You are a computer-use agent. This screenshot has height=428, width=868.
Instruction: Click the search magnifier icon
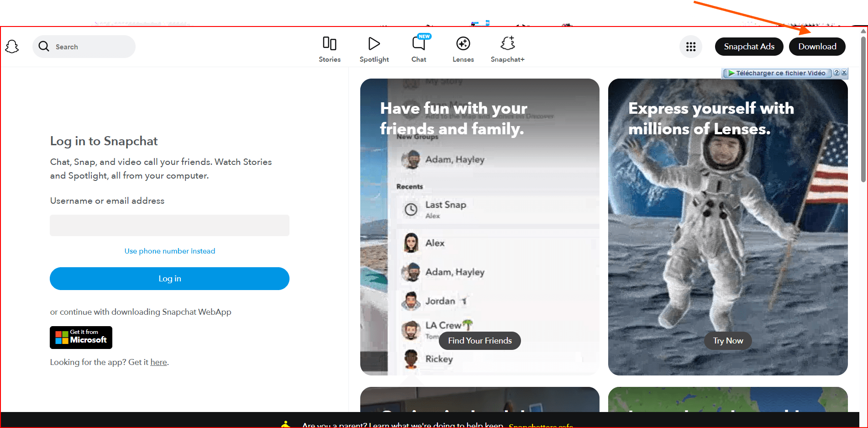pyautogui.click(x=44, y=47)
